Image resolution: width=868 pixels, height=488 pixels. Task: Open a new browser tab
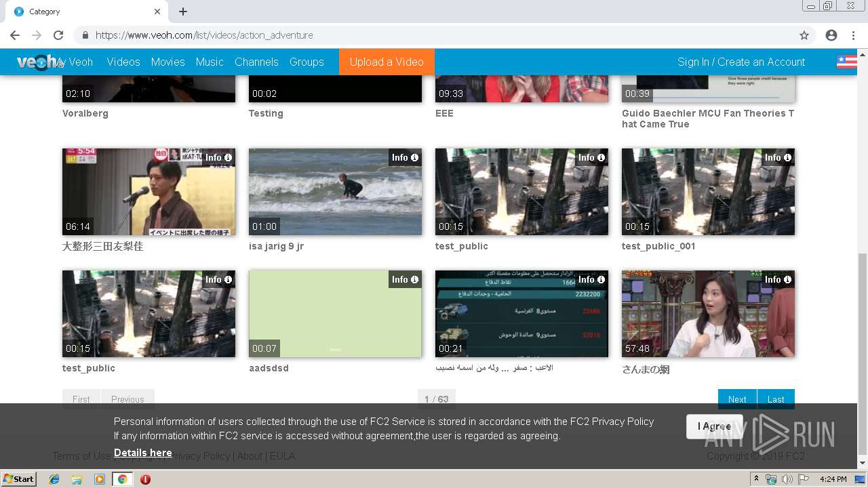click(183, 12)
